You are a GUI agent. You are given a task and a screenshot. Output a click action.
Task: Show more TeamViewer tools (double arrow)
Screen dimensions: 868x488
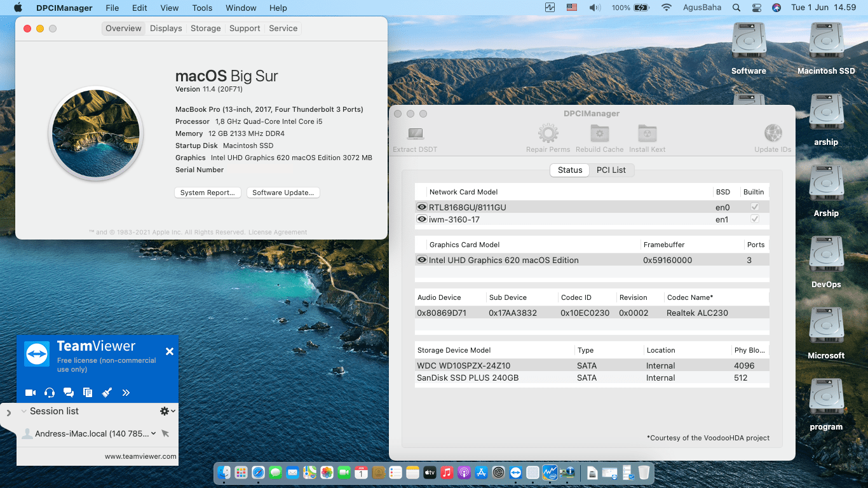126,393
